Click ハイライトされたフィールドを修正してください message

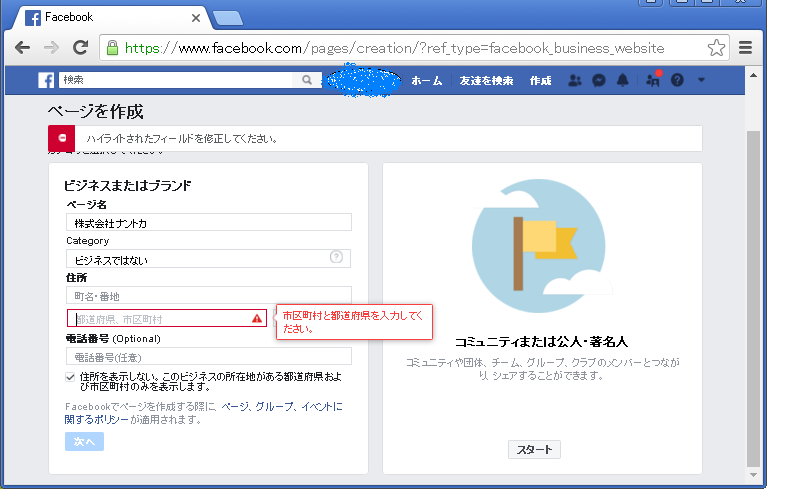point(182,139)
